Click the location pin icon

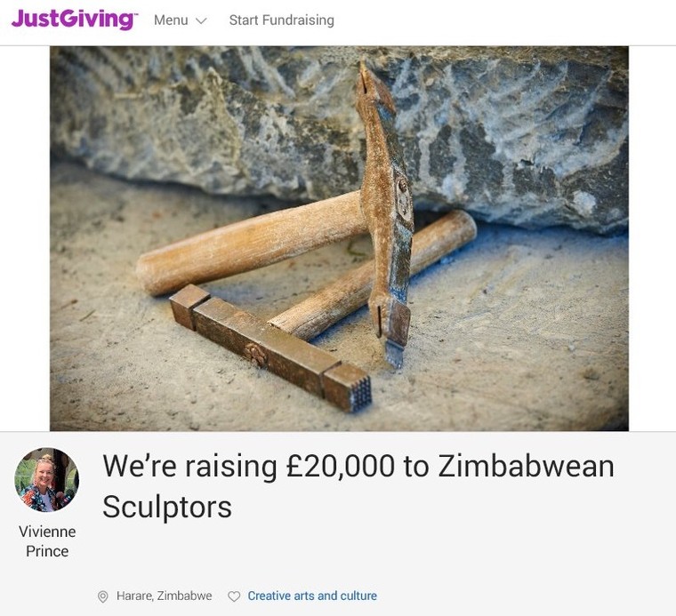(x=102, y=596)
